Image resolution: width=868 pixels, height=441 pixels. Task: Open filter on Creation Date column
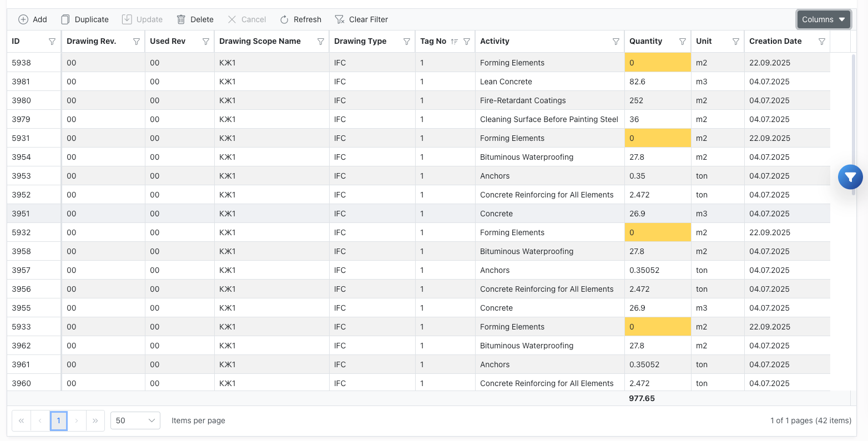click(x=822, y=42)
